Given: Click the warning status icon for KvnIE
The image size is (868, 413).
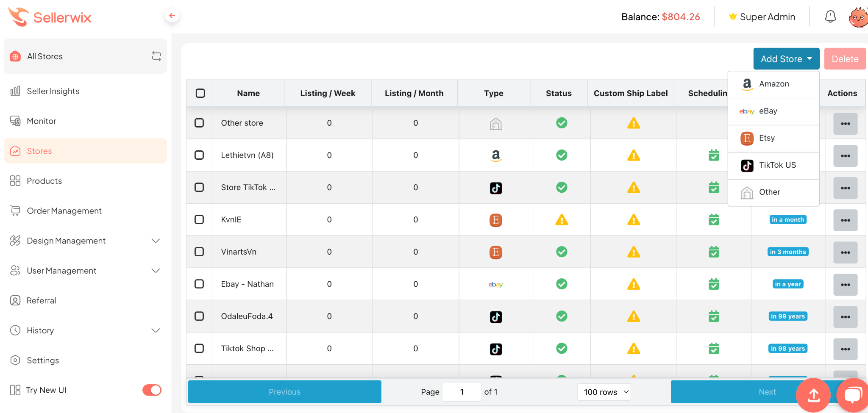Looking at the screenshot, I should coord(562,220).
